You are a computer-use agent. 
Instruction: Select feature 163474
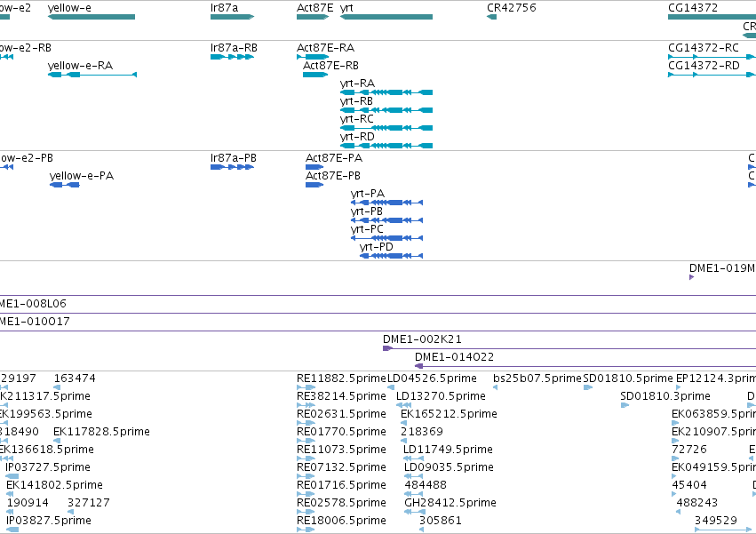tap(75, 379)
